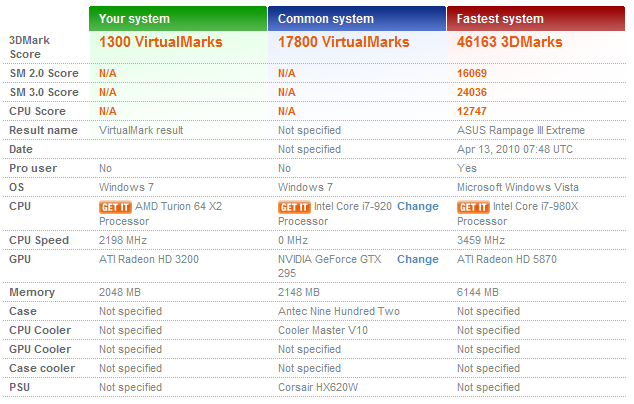Select the blue Common system header
Screen dimensions: 634x404
click(x=357, y=18)
